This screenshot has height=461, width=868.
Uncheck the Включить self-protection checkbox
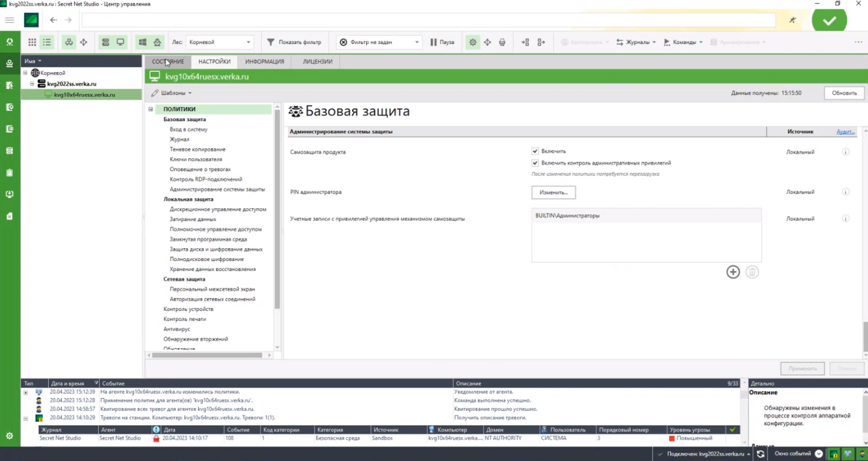[535, 151]
